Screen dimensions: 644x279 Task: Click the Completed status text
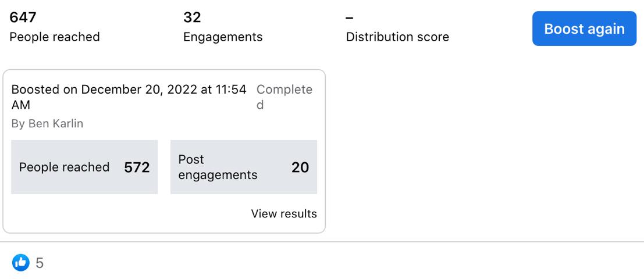pyautogui.click(x=284, y=97)
